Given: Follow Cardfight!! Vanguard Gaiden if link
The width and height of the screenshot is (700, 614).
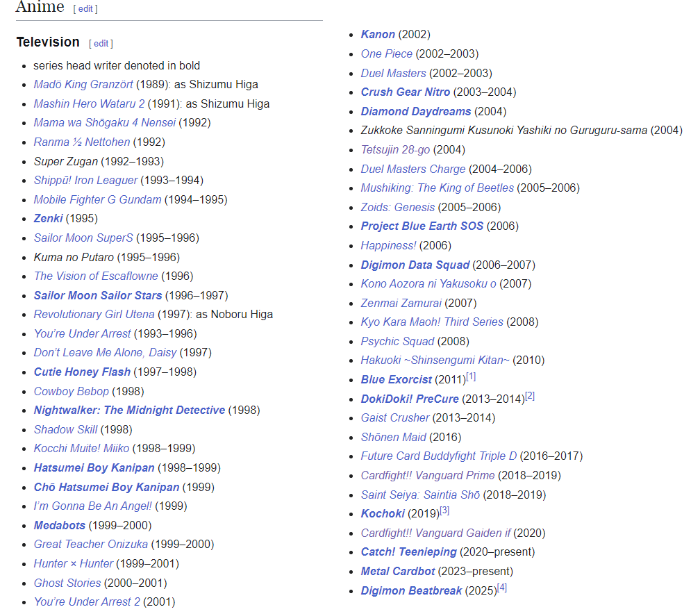Looking at the screenshot, I should pos(435,533).
